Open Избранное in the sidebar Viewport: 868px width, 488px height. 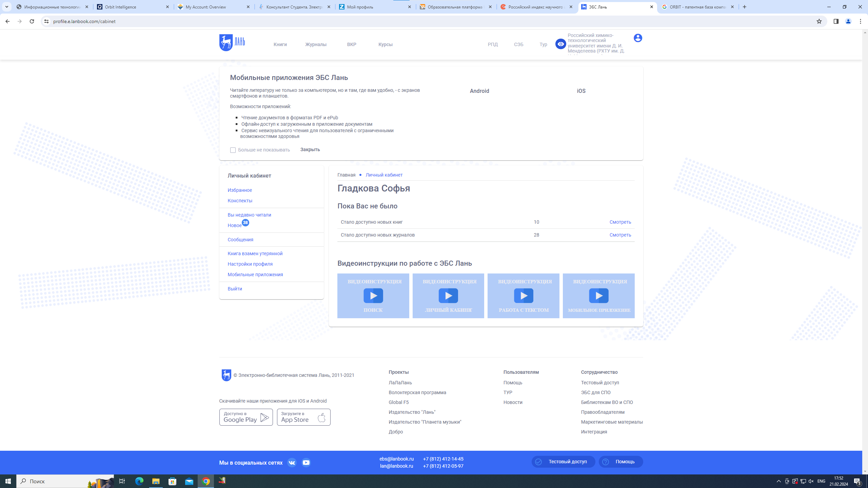[240, 190]
